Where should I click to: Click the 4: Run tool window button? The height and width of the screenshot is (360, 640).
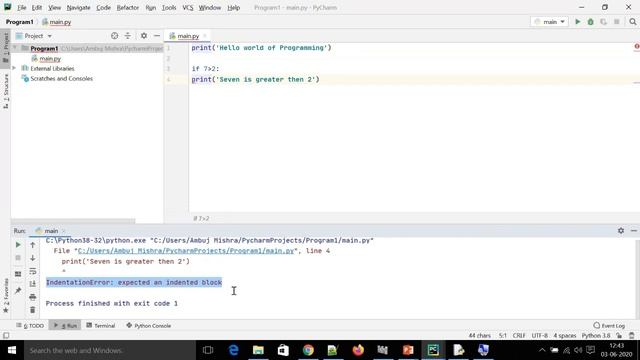pyautogui.click(x=65, y=325)
